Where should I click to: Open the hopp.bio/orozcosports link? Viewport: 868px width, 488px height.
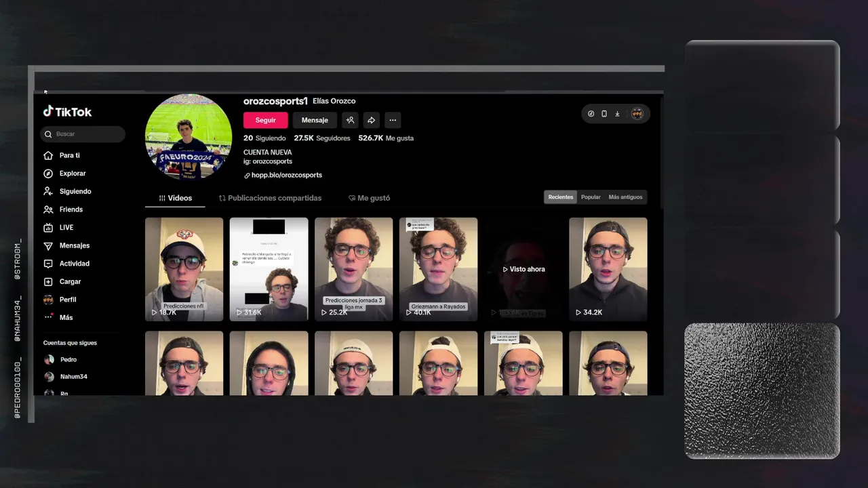(287, 175)
